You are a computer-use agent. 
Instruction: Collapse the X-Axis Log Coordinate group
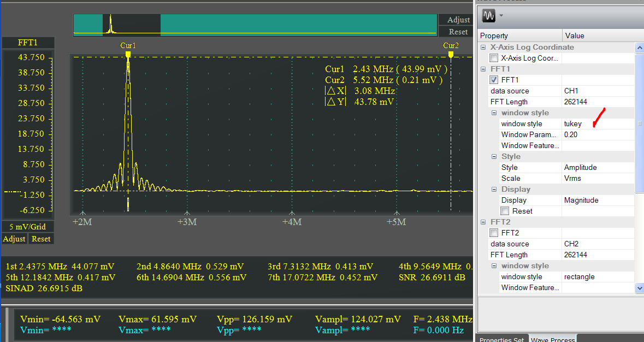pyautogui.click(x=483, y=47)
